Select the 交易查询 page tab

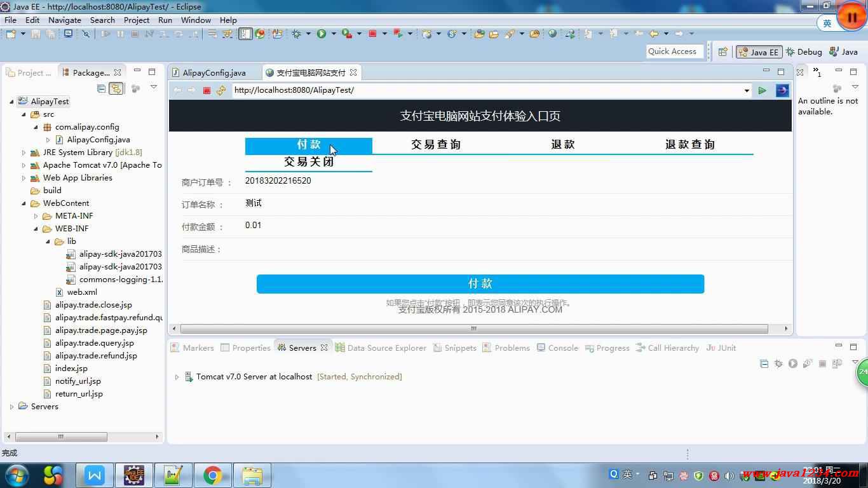pos(436,145)
